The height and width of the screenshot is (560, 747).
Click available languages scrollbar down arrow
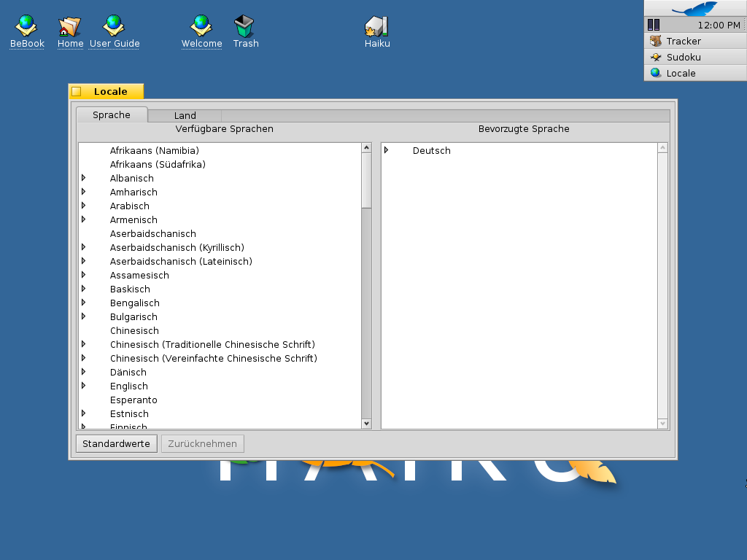tap(366, 424)
